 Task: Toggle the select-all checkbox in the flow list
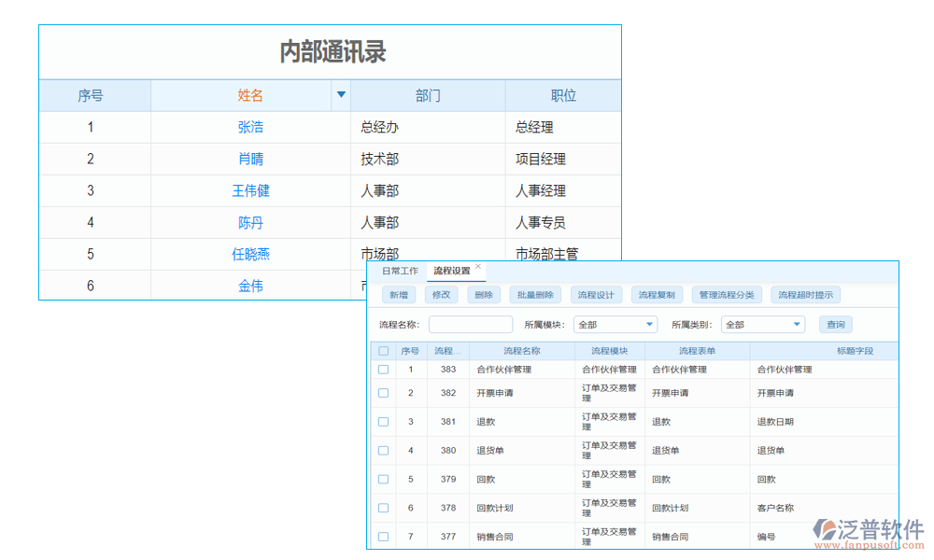click(x=386, y=349)
